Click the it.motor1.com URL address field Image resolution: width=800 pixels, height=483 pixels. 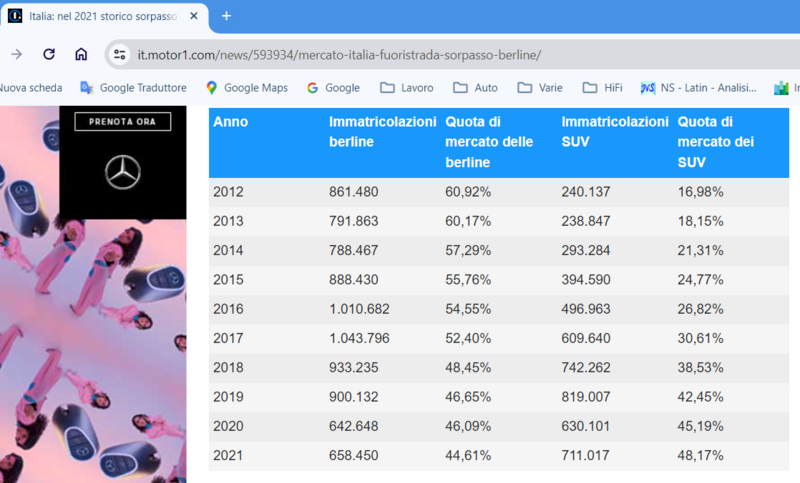coord(340,54)
